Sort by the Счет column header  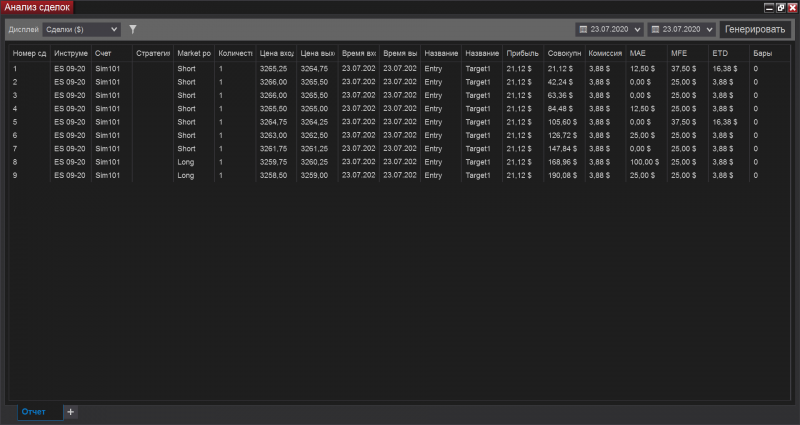(x=112, y=53)
